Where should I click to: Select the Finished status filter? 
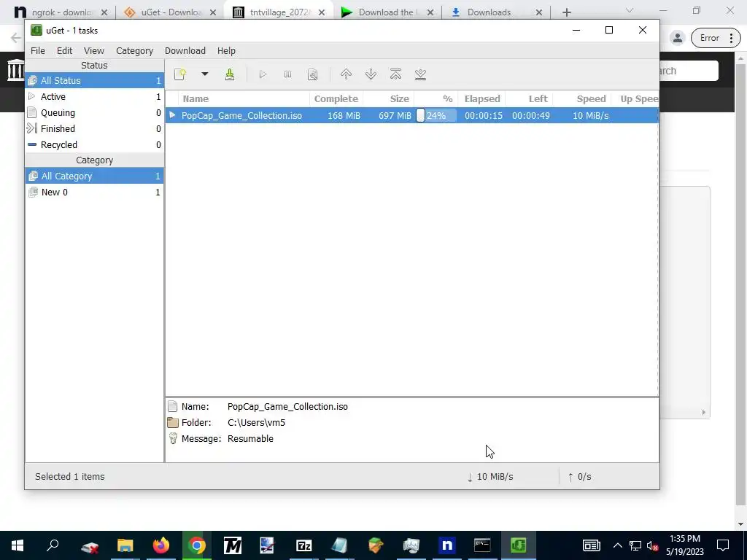tap(94, 128)
